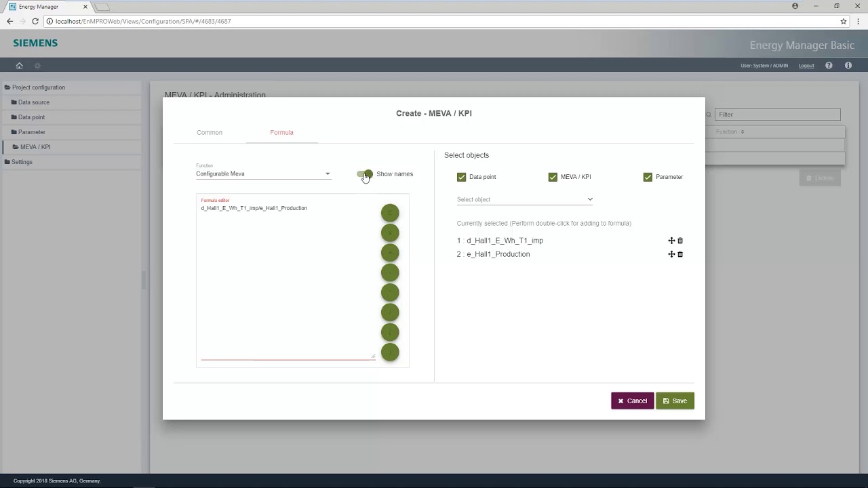Click d_Hall1_E_Wh_T1_imp in selected list
This screenshot has width=868, height=488.
pyautogui.click(x=505, y=241)
